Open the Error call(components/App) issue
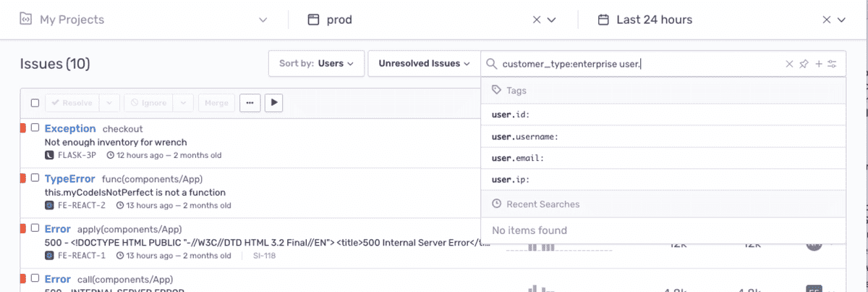Image resolution: width=868 pixels, height=292 pixels. tap(58, 279)
